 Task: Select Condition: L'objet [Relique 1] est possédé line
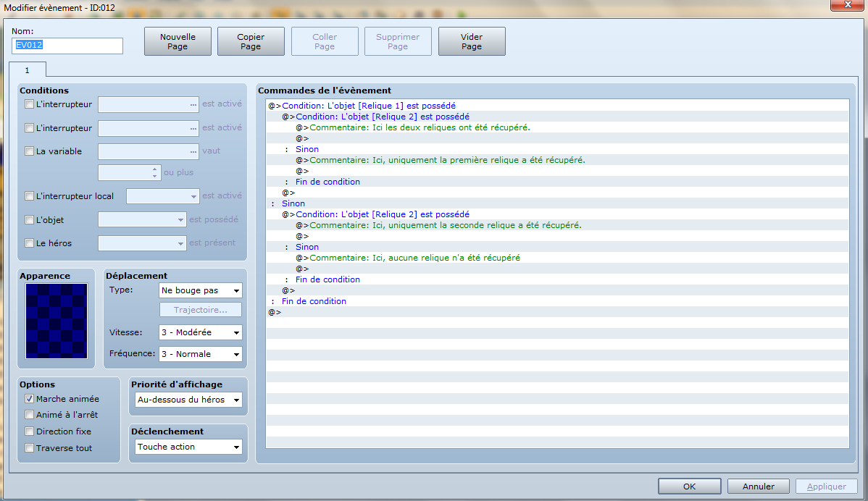557,106
